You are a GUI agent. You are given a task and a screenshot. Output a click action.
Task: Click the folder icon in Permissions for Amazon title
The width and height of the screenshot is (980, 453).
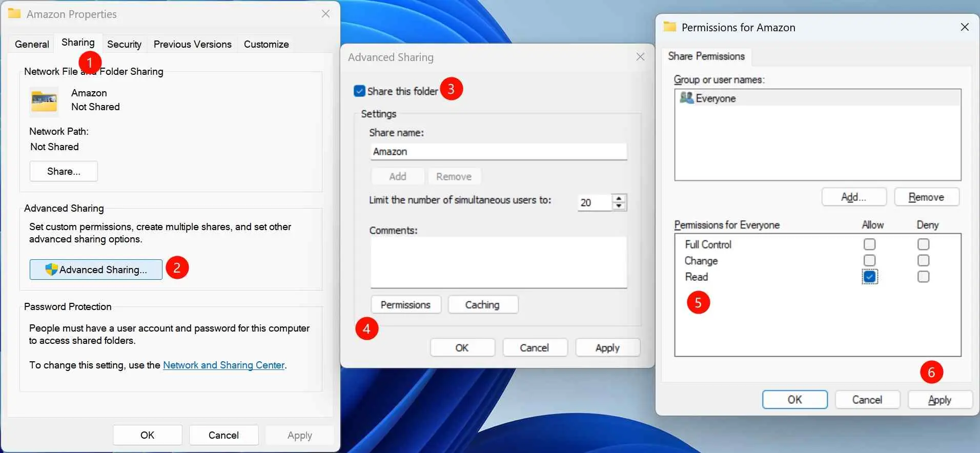[669, 27]
